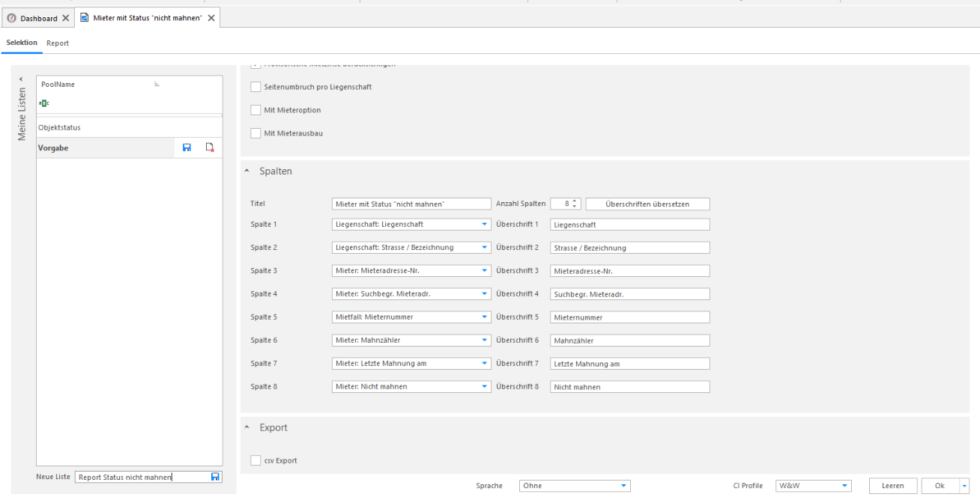Tick the Mit Mieteroption checkbox
The height and width of the screenshot is (503, 980).
point(256,110)
